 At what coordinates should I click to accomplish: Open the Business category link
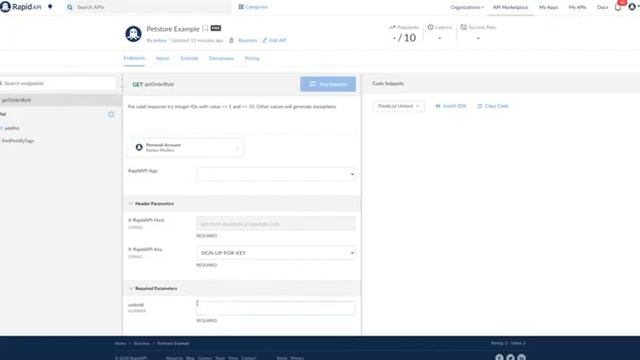[247, 40]
